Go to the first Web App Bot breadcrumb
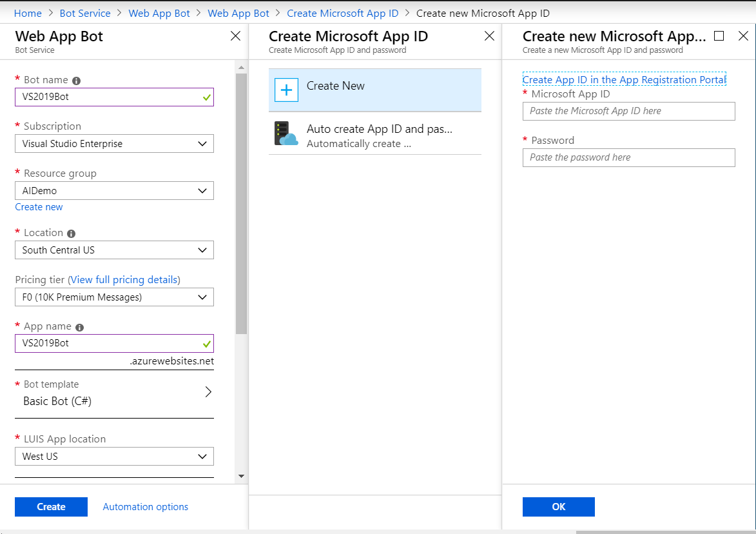This screenshot has width=756, height=534. point(159,14)
